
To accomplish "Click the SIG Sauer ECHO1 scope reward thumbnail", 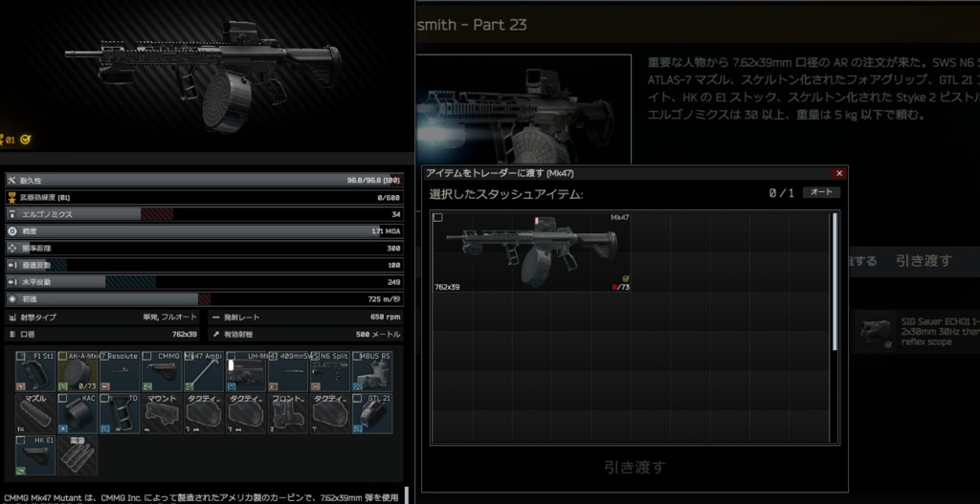I will (874, 329).
